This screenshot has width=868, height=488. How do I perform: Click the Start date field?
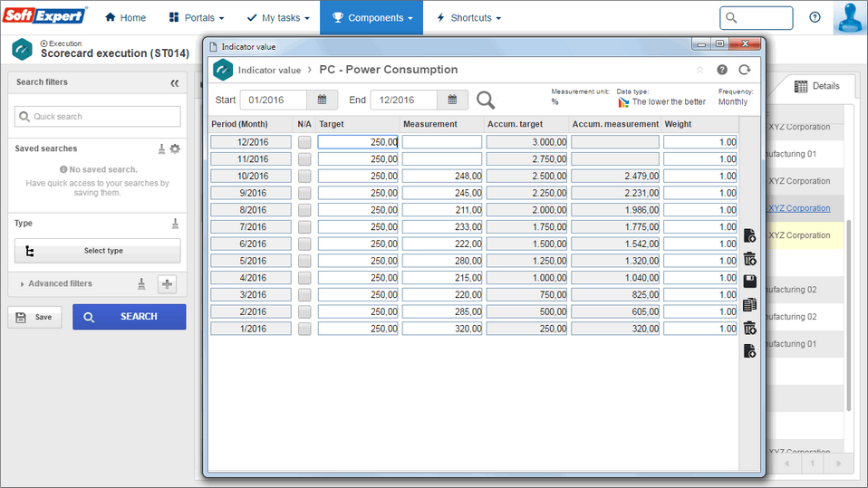coord(273,100)
